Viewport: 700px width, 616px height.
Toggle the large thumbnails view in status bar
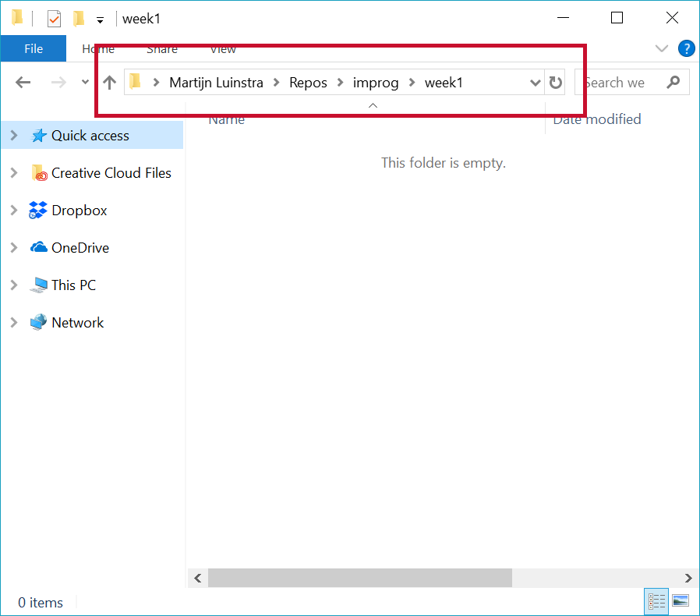681,601
